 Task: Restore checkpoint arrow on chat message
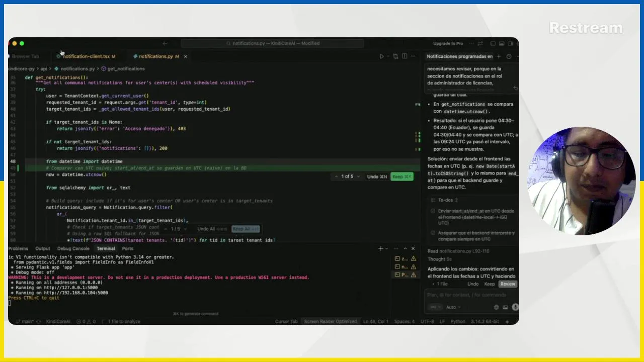[515, 88]
